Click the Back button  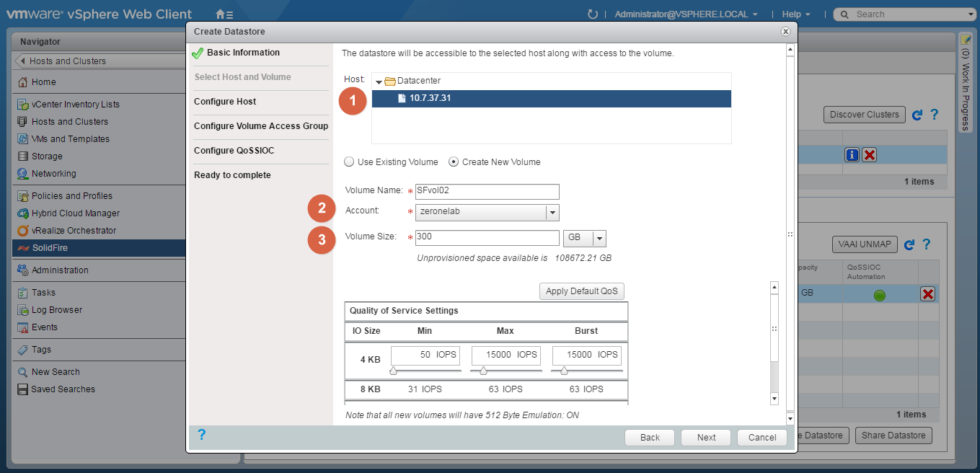point(650,438)
